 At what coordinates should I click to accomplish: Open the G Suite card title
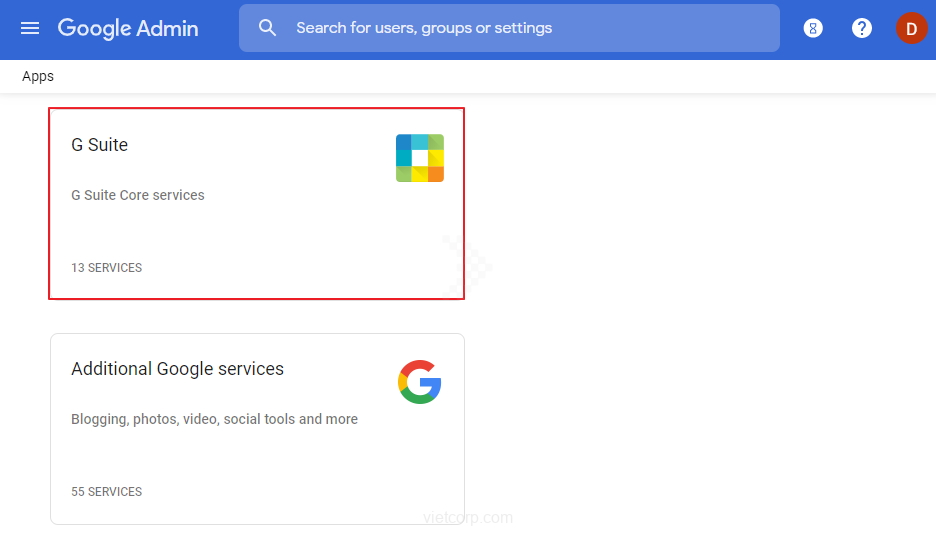[100, 145]
